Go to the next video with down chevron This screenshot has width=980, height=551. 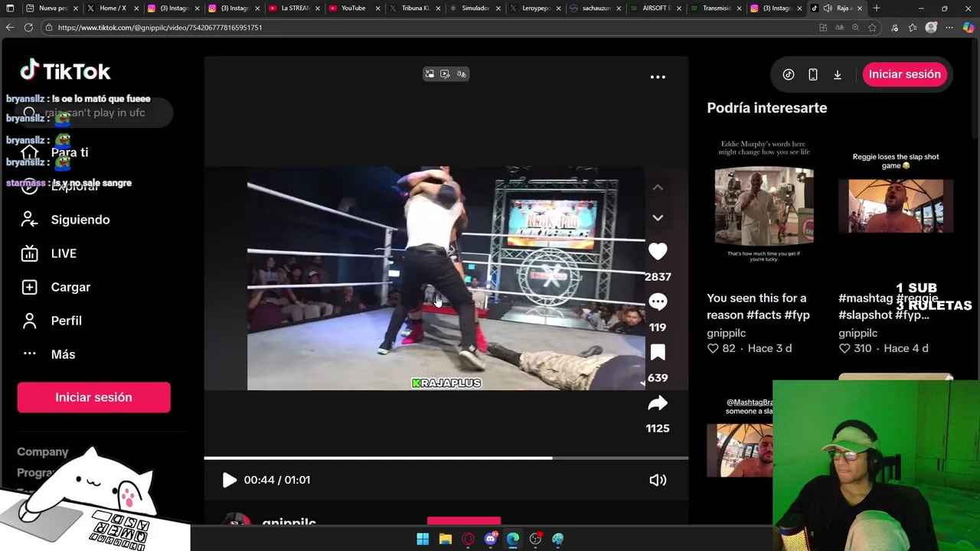coord(658,217)
